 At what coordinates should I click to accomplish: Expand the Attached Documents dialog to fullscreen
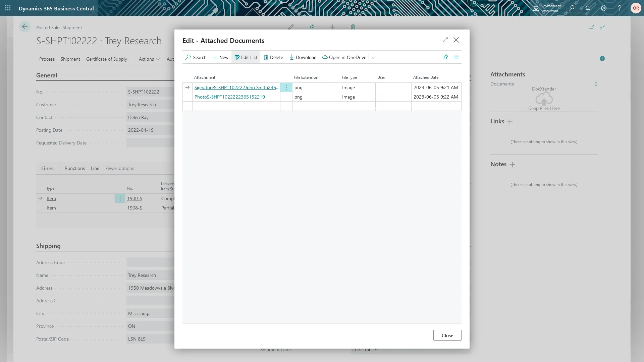tap(445, 40)
